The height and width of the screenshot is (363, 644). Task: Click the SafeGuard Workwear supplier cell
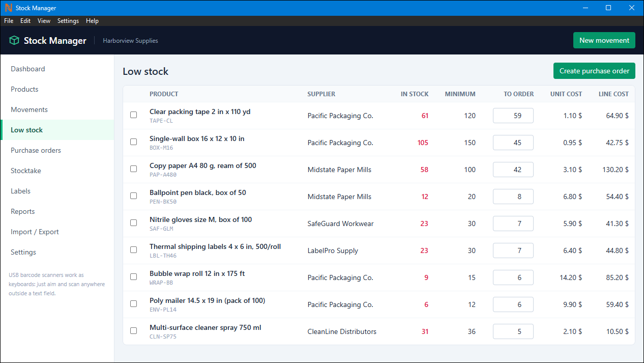tap(340, 224)
